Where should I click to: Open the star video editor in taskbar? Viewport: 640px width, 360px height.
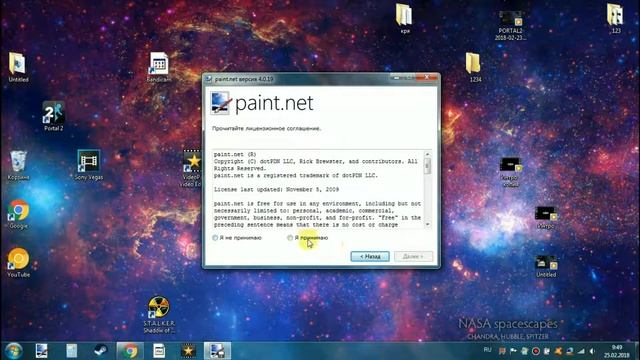pos(188,351)
